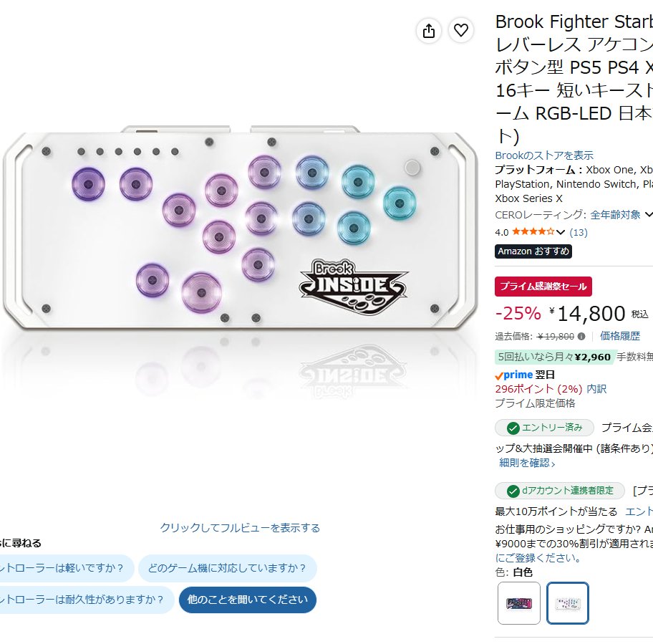This screenshot has height=644, width=653.
Task: Click the star rating icons
Action: point(533,231)
